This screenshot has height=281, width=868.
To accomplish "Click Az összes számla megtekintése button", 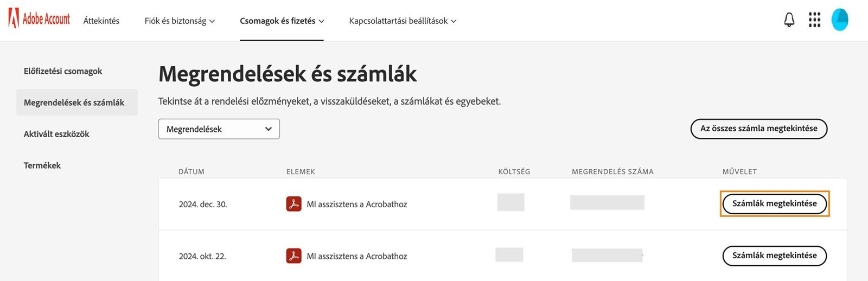I will coord(758,129).
